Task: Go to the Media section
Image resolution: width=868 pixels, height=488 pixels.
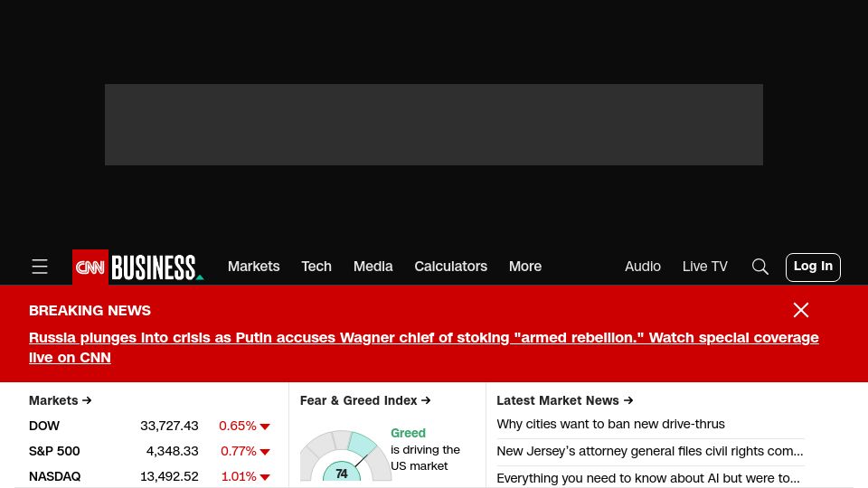Action: point(373,266)
